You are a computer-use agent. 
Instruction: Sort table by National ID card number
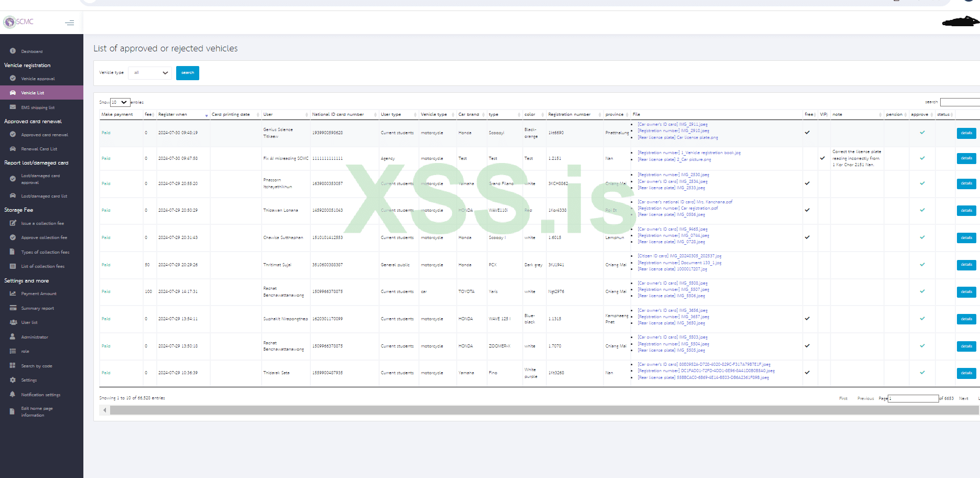click(x=344, y=114)
